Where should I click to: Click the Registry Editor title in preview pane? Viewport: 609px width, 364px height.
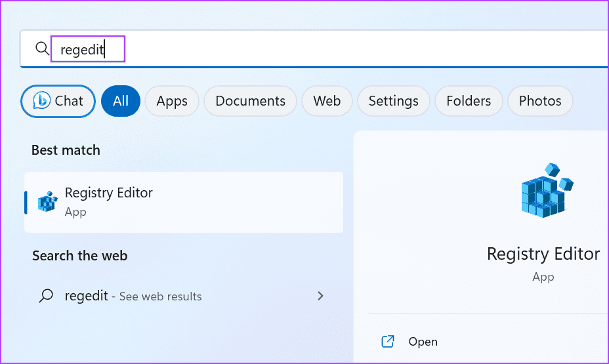[543, 254]
